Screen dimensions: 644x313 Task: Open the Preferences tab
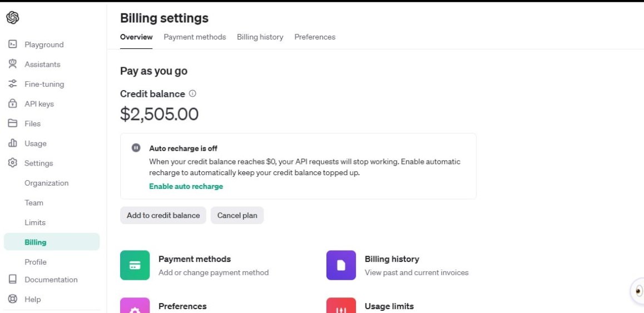tap(315, 37)
